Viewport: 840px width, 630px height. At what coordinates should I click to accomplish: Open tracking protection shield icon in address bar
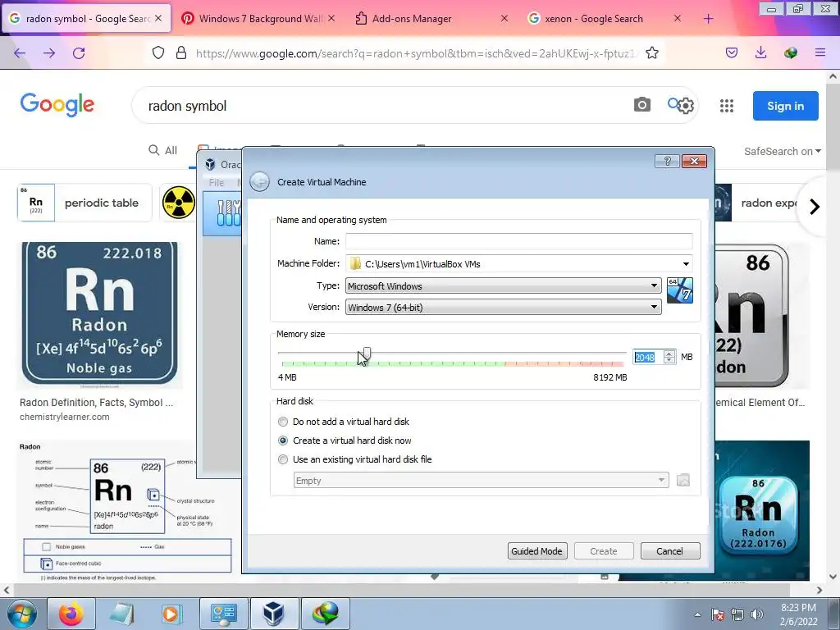point(158,53)
